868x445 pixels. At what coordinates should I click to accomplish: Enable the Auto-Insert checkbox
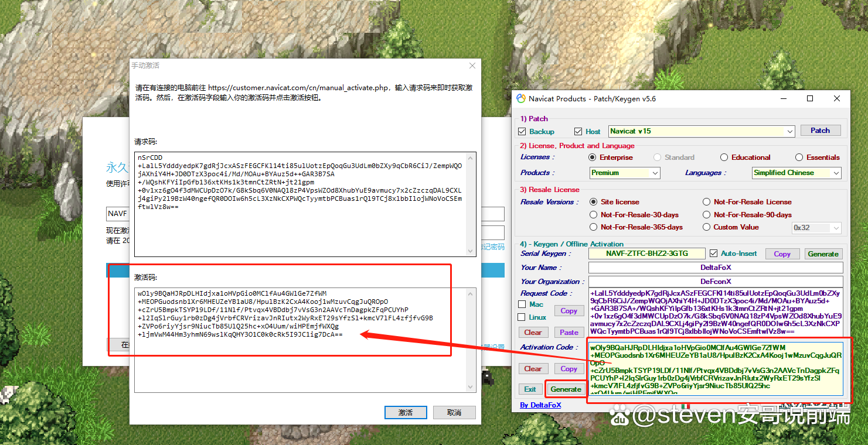[x=713, y=254]
